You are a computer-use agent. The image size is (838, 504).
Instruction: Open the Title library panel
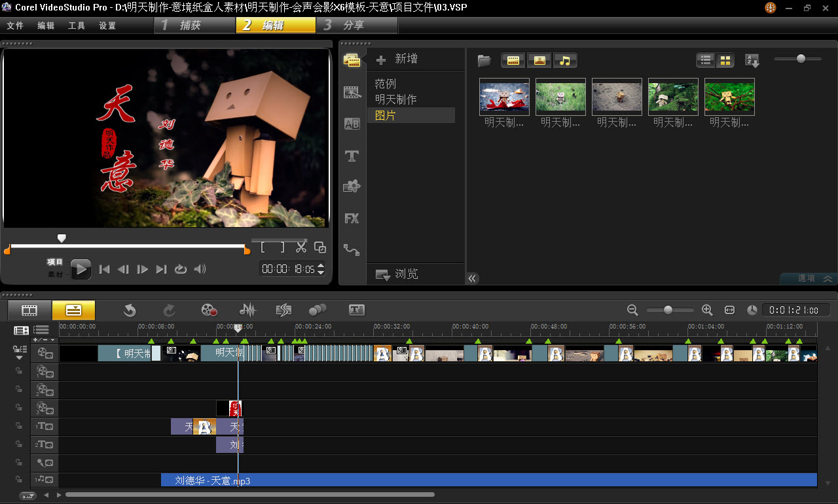pos(352,156)
